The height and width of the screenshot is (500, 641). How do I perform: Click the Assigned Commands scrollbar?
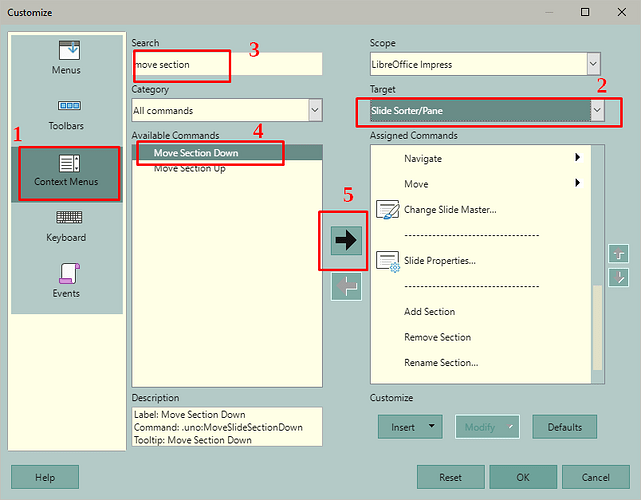597,327
